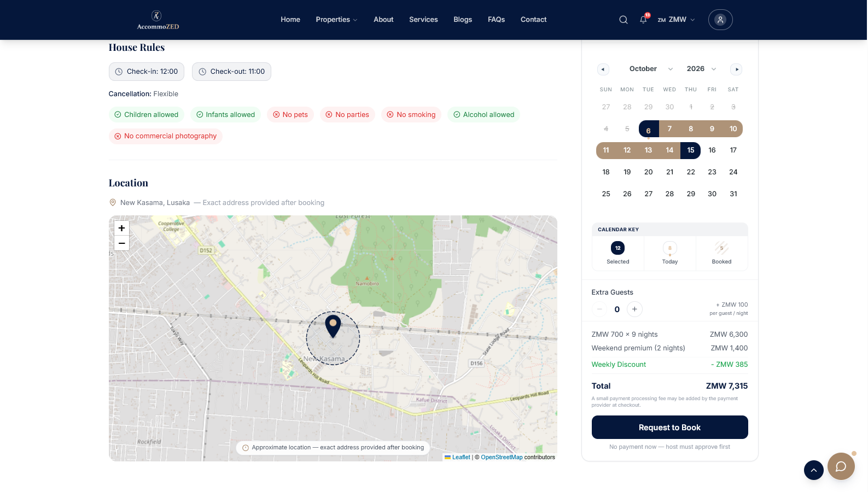
Task: Go to next month arrow
Action: tap(737, 69)
